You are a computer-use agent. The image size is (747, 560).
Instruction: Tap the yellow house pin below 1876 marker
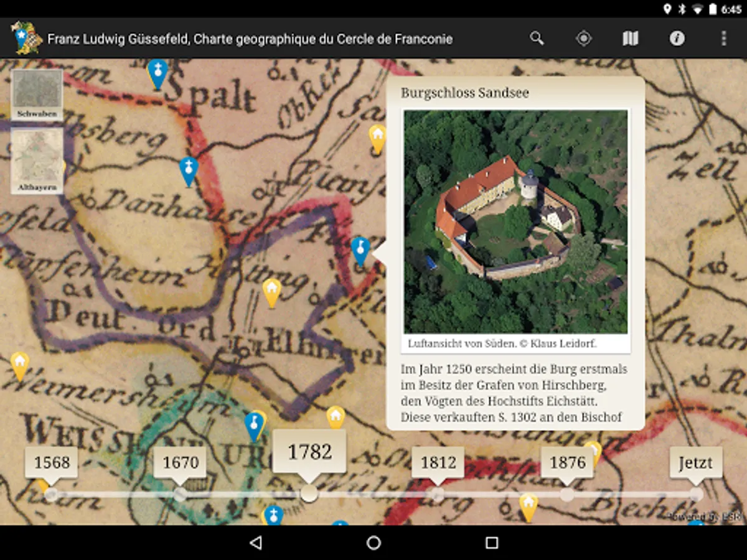point(529,507)
